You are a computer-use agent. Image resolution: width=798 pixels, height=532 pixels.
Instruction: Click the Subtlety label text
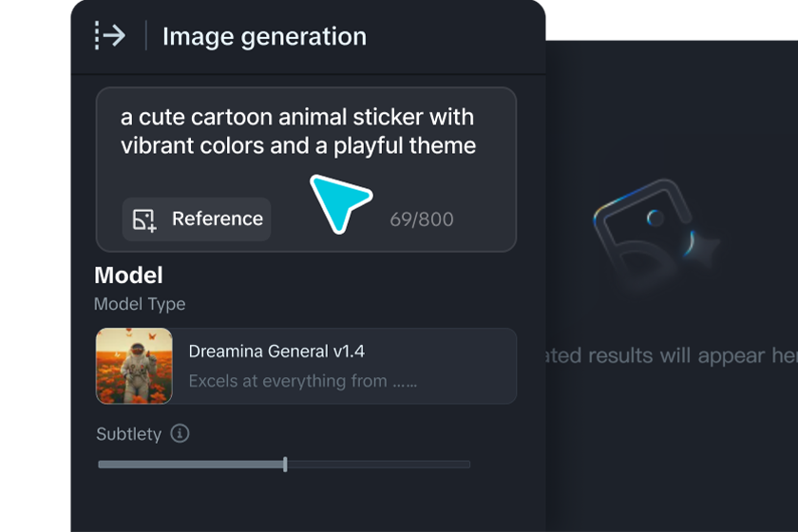[x=128, y=434]
